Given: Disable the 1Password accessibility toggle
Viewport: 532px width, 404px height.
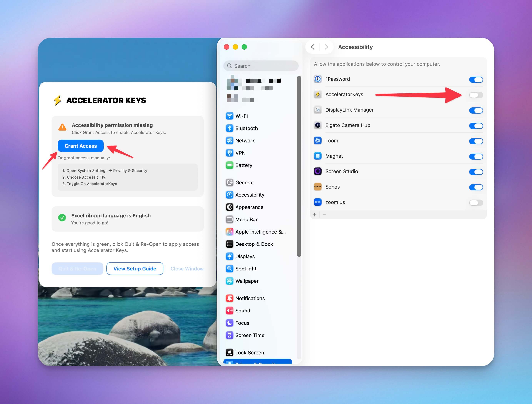Looking at the screenshot, I should [476, 80].
